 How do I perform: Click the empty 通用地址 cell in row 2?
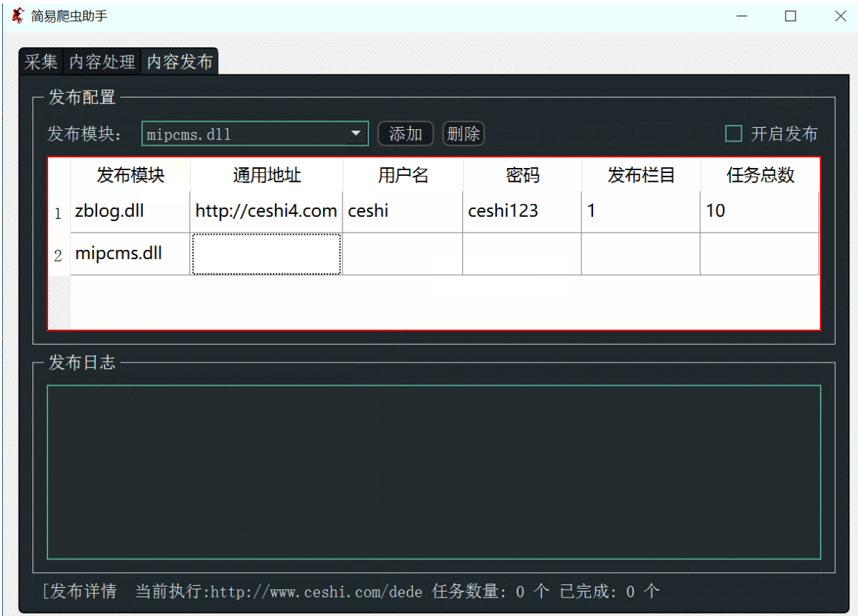[266, 254]
